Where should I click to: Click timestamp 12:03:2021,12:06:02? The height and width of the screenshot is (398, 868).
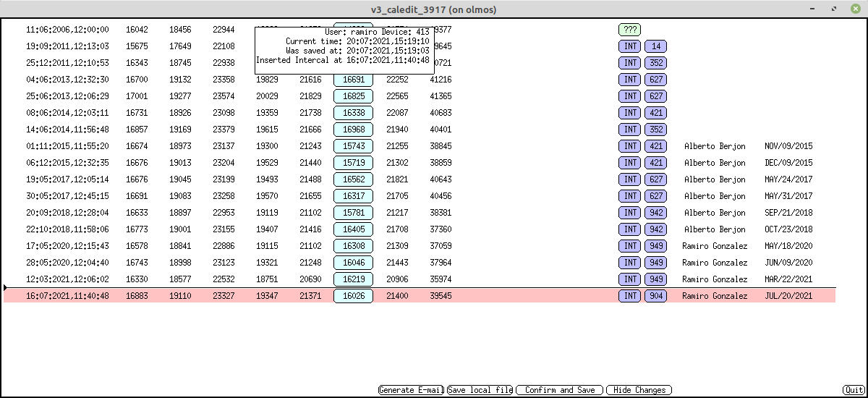67,279
